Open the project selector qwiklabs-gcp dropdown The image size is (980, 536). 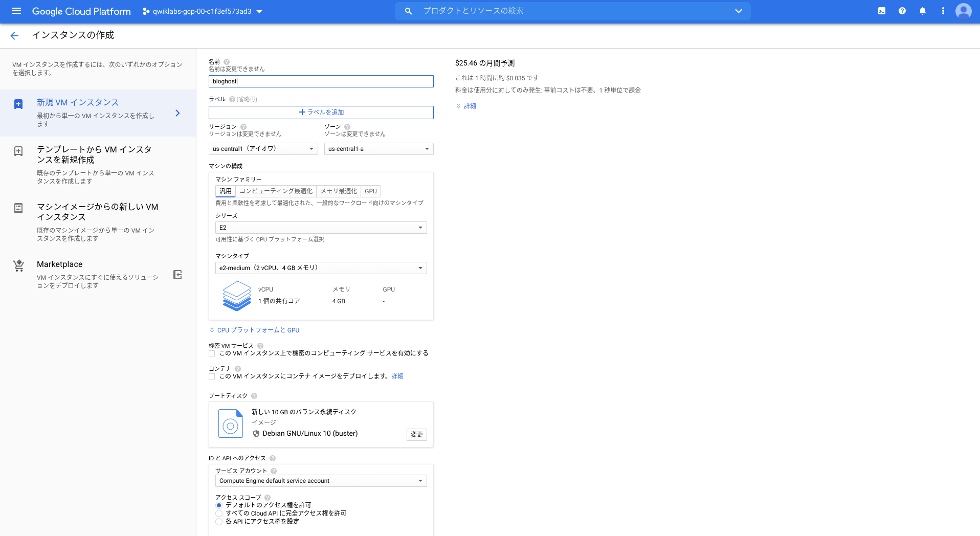tap(203, 11)
